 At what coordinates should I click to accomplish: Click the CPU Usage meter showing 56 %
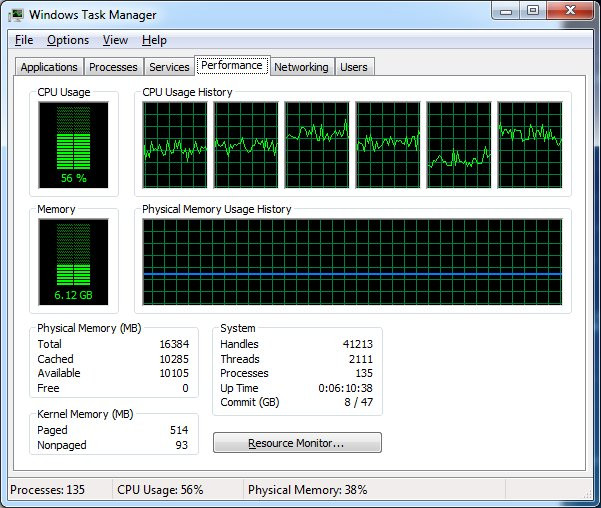coord(74,144)
